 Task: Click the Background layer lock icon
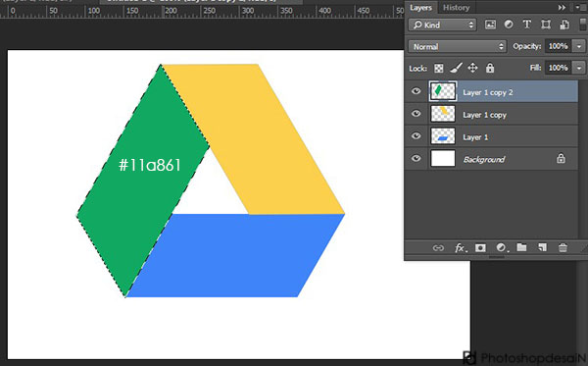[x=561, y=158]
